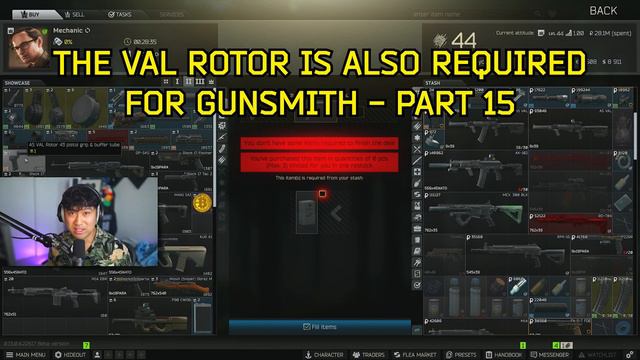Screen dimensions: 640x360
Task: Open the HANDBOOK
Action: click(x=504, y=355)
